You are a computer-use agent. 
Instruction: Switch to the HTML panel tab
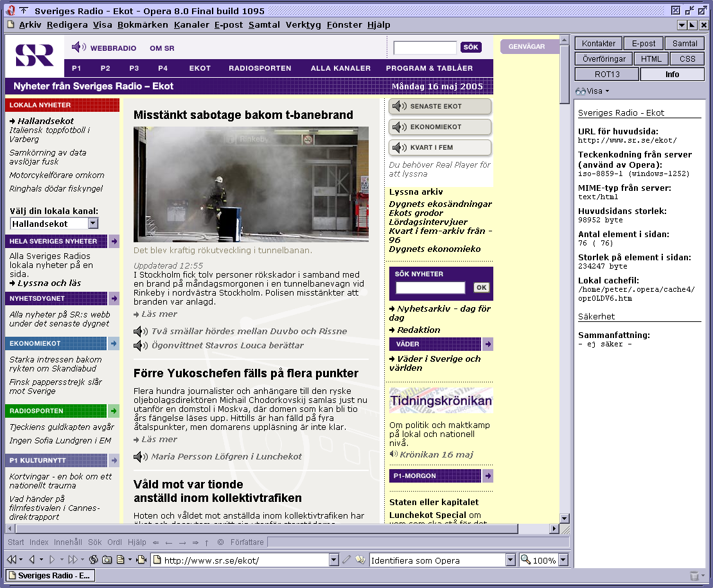651,58
